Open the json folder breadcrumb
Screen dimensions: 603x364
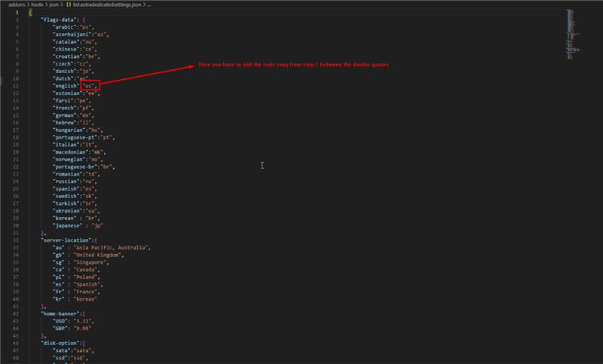click(54, 4)
